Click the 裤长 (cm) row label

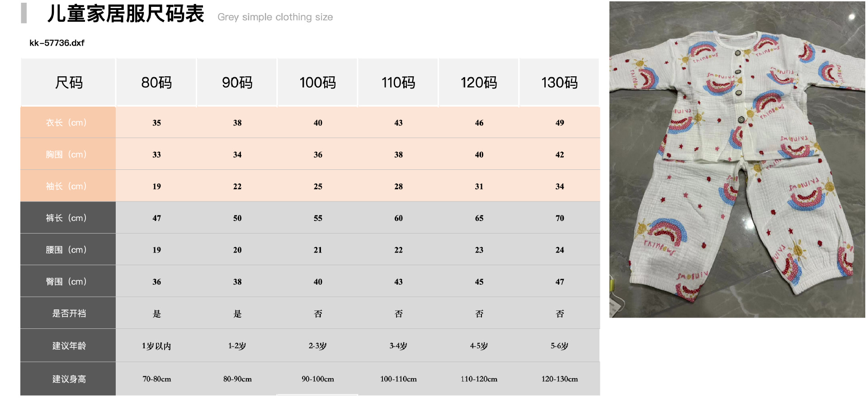66,218
